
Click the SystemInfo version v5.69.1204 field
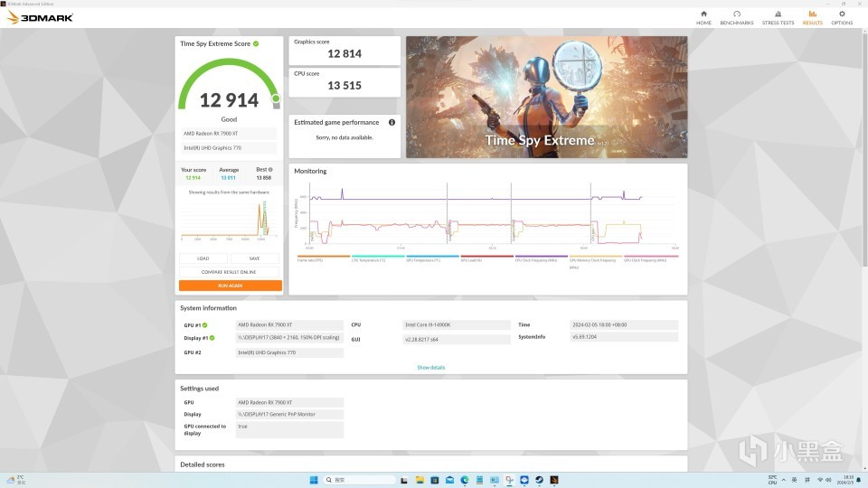coord(624,336)
